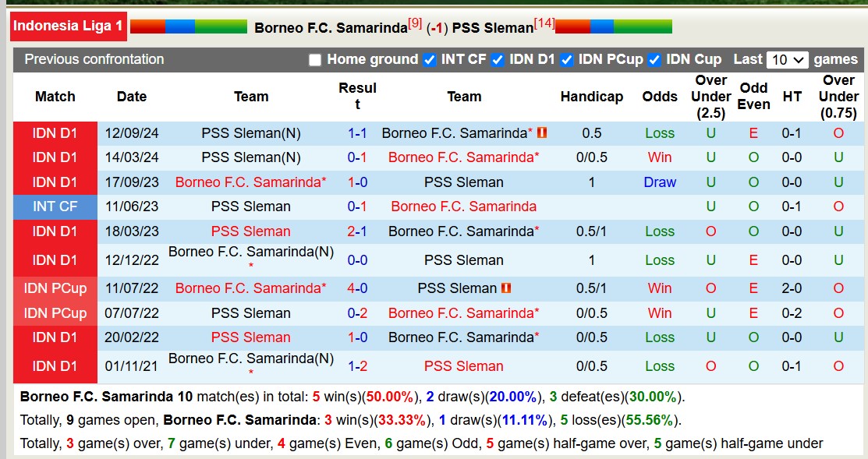Screen dimensions: 868x459
Task: Click the 1-2 result on 01/11/21
Action: coord(357,366)
